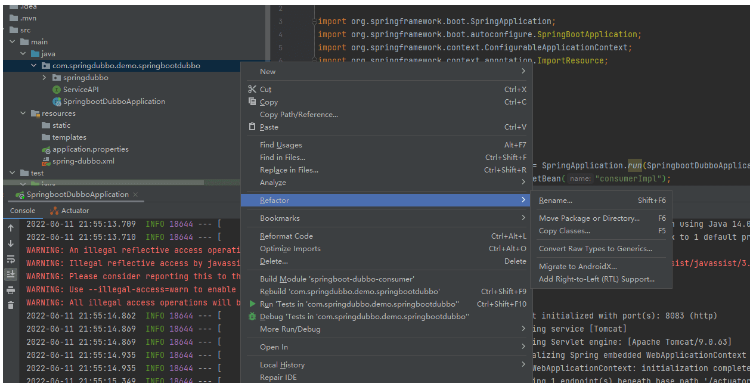Click the clear console trash icon
The width and height of the screenshot is (752, 383).
click(11, 305)
